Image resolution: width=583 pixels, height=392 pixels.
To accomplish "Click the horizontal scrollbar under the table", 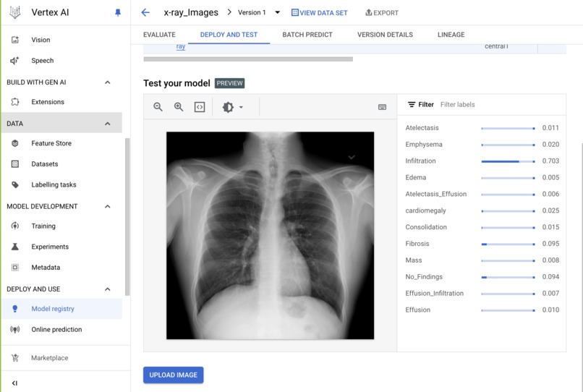I will click(x=248, y=59).
